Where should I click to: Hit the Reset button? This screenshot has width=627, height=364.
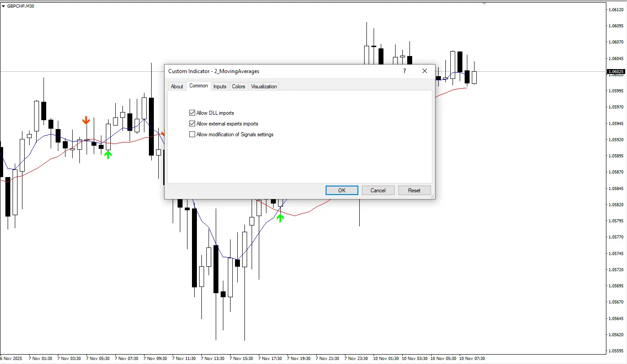pyautogui.click(x=414, y=191)
